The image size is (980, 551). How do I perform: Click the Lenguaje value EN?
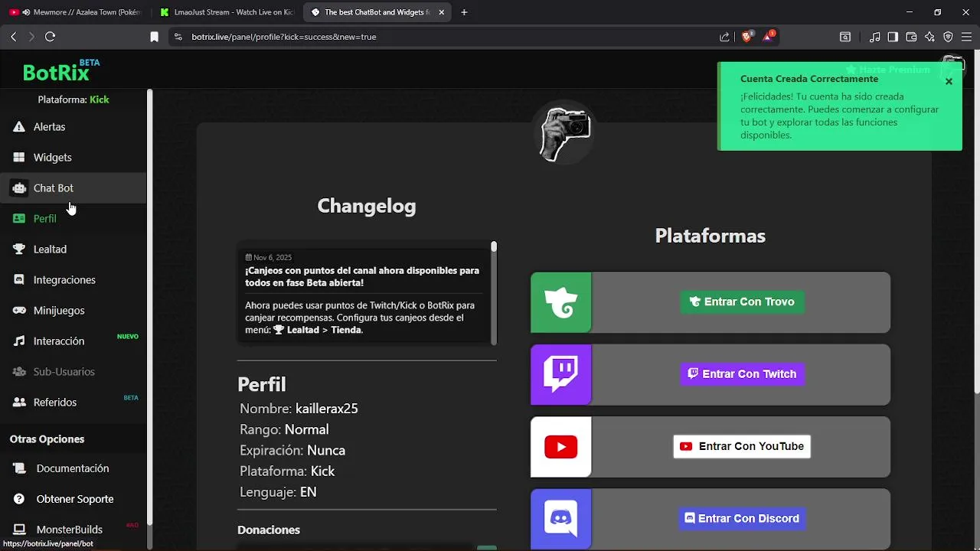pyautogui.click(x=308, y=492)
